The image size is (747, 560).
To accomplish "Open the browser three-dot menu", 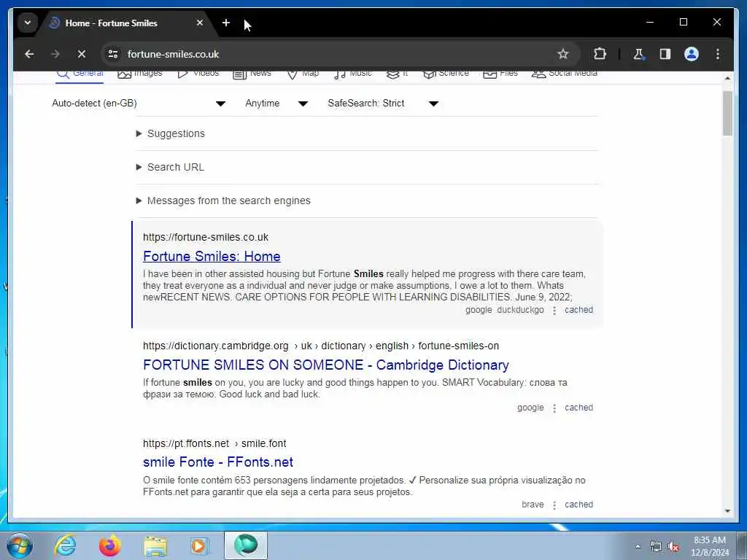I will 718,54.
